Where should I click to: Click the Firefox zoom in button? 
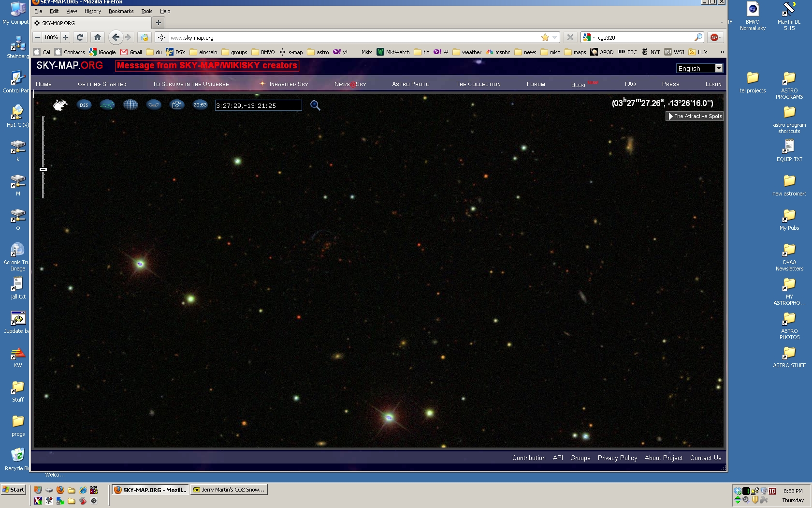tap(65, 37)
